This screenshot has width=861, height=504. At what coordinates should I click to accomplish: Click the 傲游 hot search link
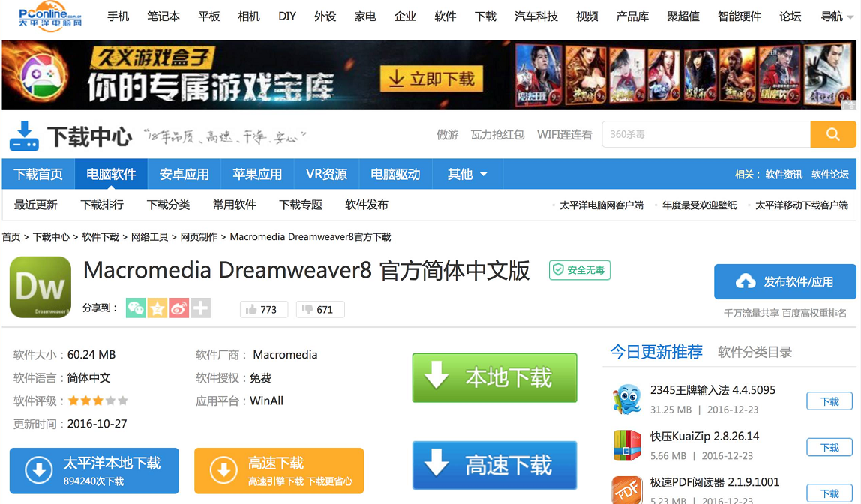coord(448,135)
